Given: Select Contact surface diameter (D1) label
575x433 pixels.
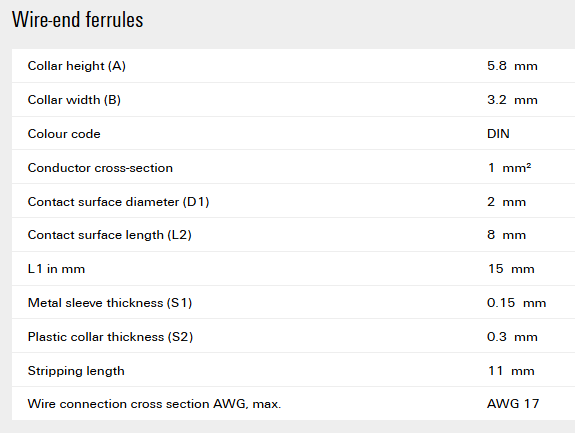Looking at the screenshot, I should [118, 202].
